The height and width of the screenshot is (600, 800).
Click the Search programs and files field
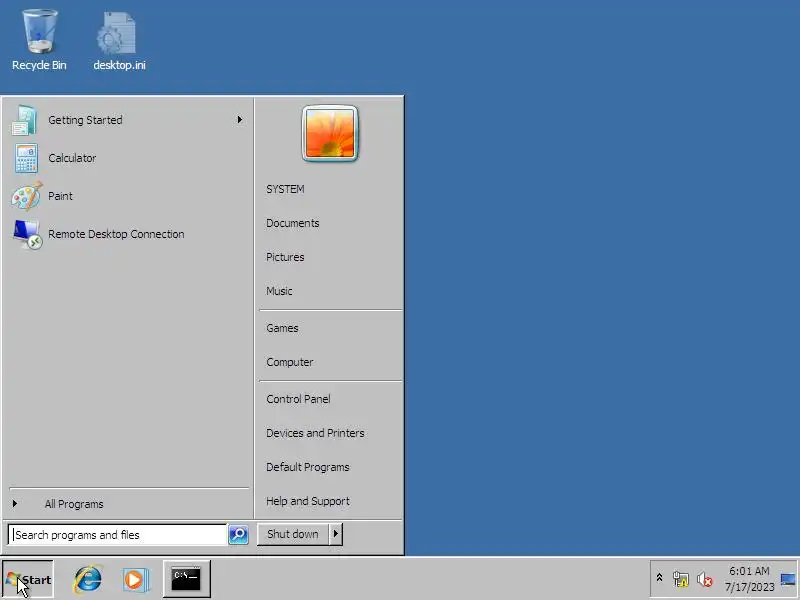click(117, 535)
